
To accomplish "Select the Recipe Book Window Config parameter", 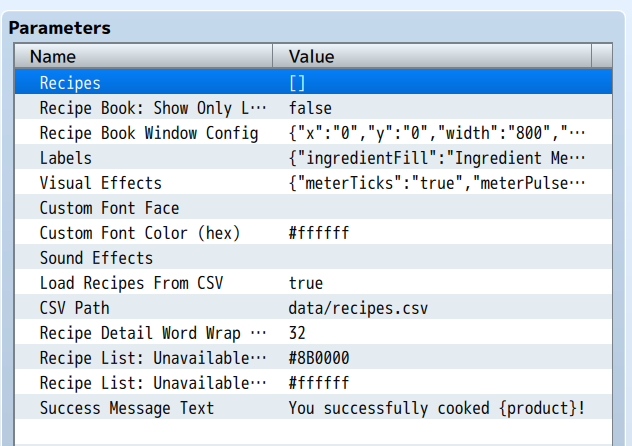I will point(148,133).
